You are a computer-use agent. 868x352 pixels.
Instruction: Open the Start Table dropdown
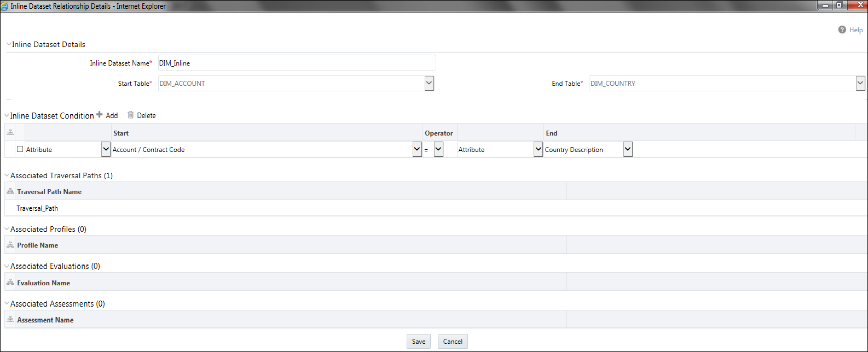(429, 84)
